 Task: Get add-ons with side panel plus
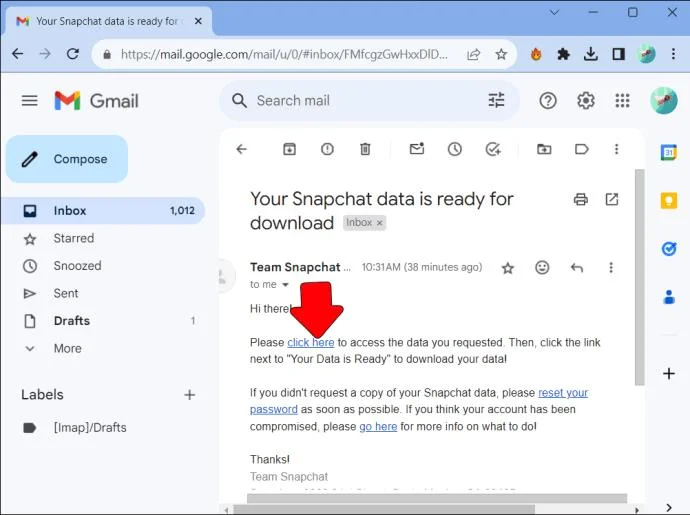[x=669, y=374]
